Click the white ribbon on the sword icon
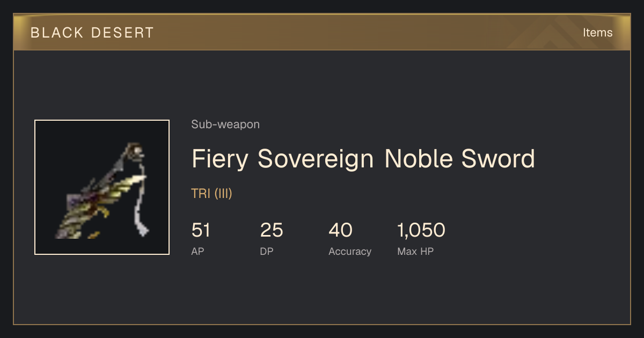The image size is (644, 338). tap(141, 204)
